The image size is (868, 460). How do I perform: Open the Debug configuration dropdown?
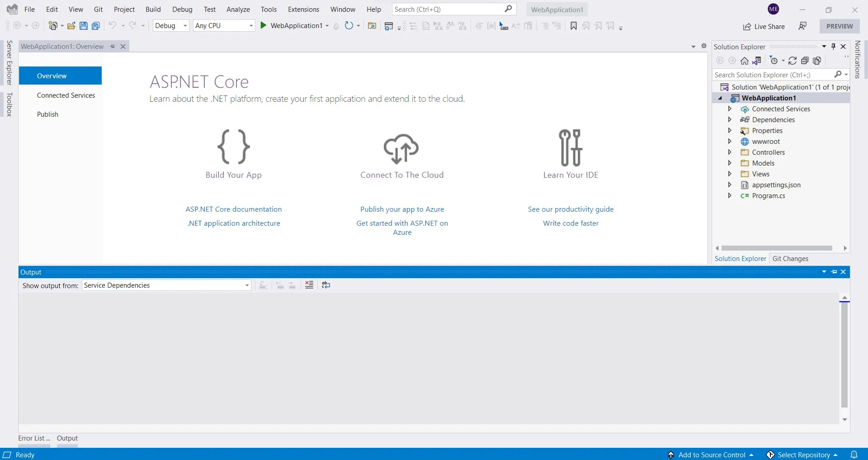(171, 26)
